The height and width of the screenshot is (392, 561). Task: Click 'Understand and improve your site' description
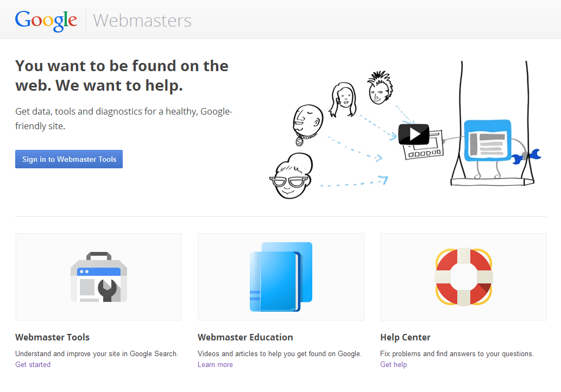(x=97, y=354)
